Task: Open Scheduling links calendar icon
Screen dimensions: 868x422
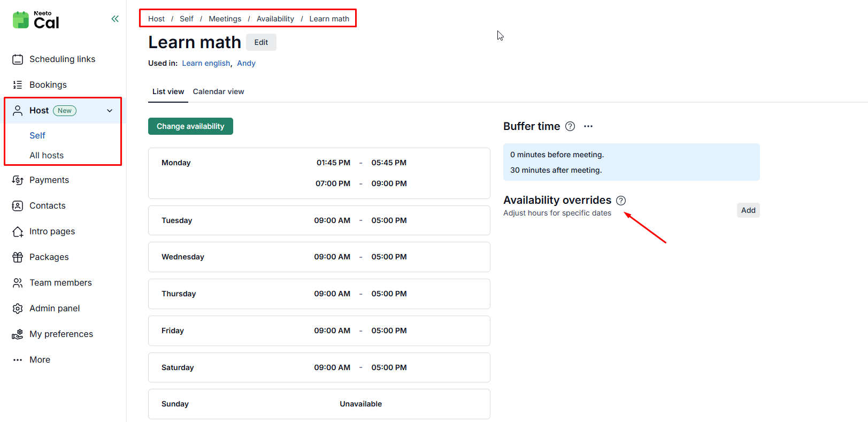Action: pos(18,59)
